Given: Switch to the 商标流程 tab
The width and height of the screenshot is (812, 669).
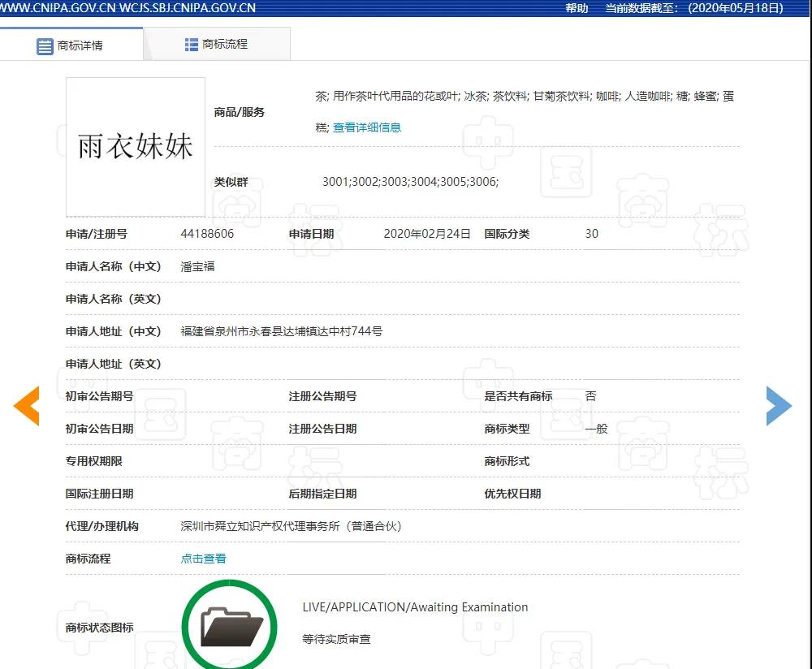Looking at the screenshot, I should pos(217,44).
